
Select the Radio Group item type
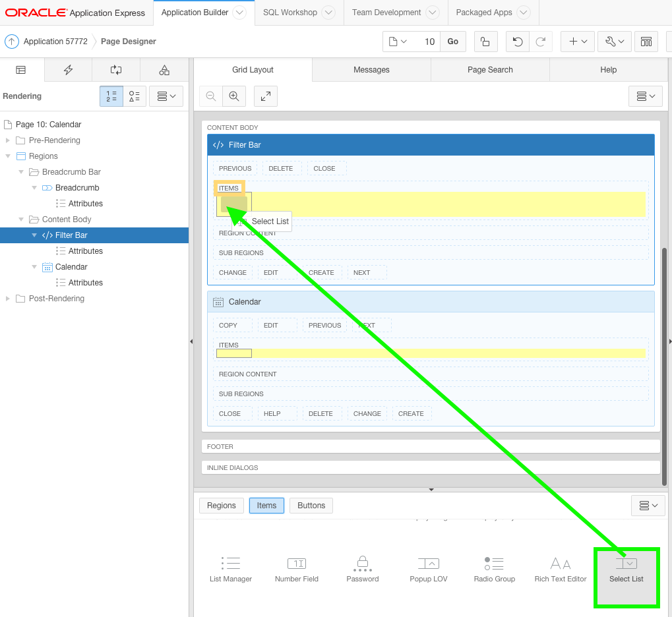coord(495,570)
